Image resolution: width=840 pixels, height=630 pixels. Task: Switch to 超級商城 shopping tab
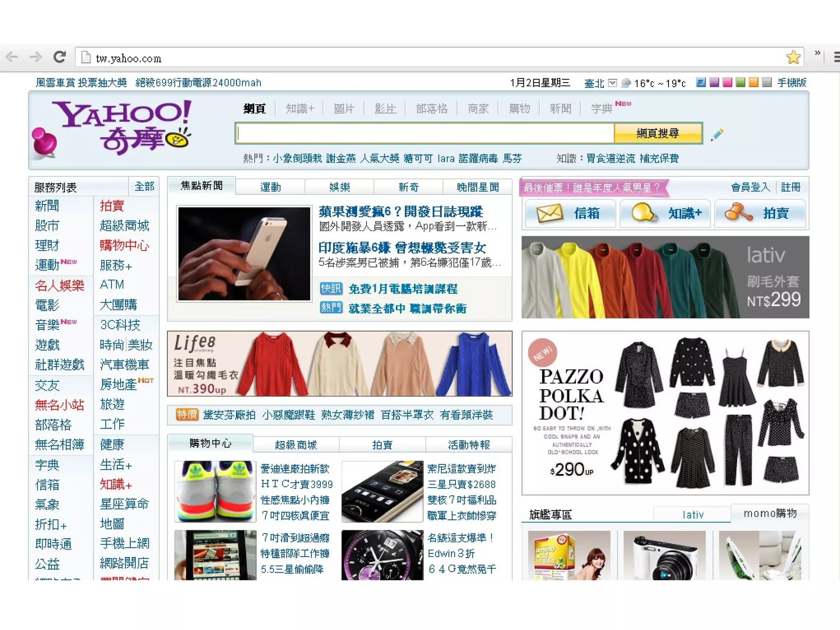click(296, 445)
